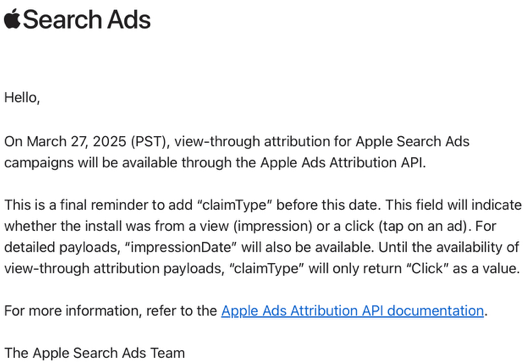
Task: Select the March 27, 2025 date text
Action: (76, 142)
